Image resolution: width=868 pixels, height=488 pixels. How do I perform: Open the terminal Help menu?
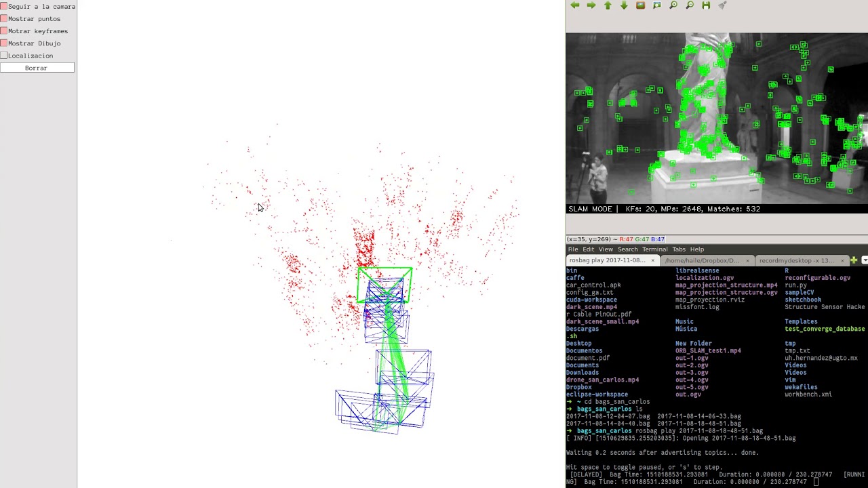click(697, 249)
